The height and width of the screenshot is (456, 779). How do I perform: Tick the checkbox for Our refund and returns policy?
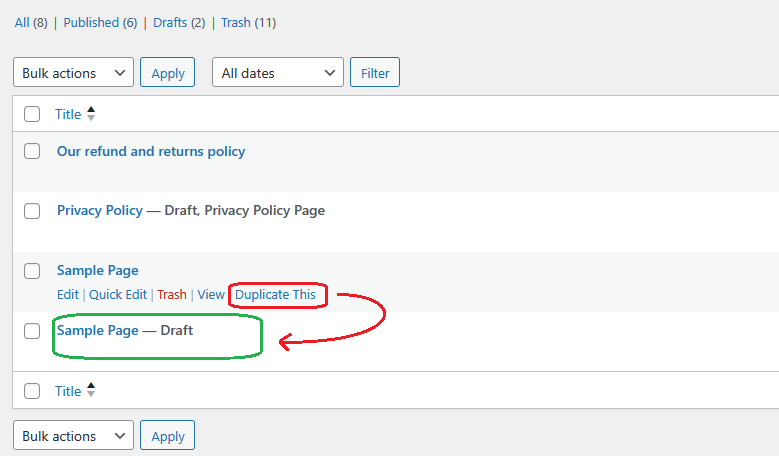(x=32, y=151)
